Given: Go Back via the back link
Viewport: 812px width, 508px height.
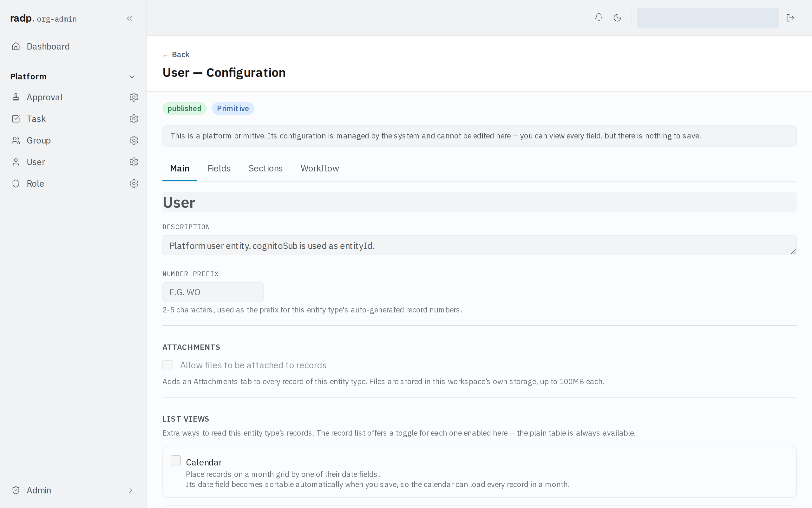Looking at the screenshot, I should 176,54.
